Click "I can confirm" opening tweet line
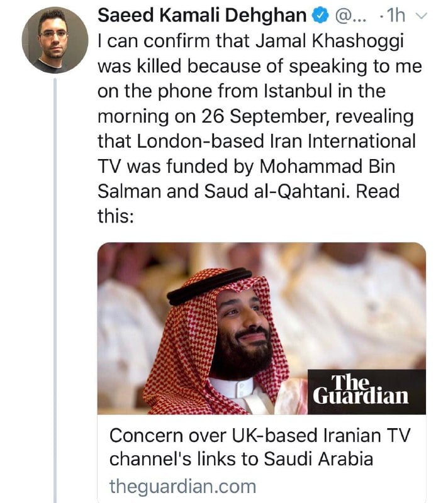The height and width of the screenshot is (503, 448). coord(150,42)
